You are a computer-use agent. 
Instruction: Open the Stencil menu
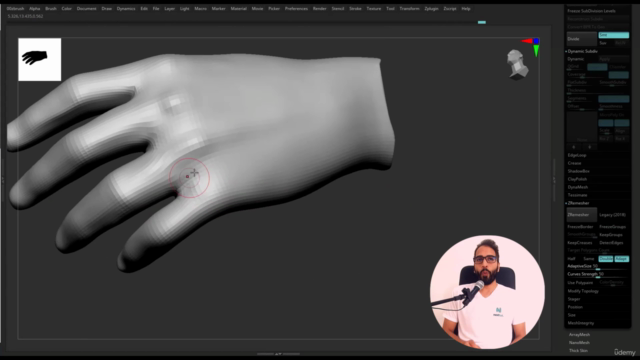point(338,9)
